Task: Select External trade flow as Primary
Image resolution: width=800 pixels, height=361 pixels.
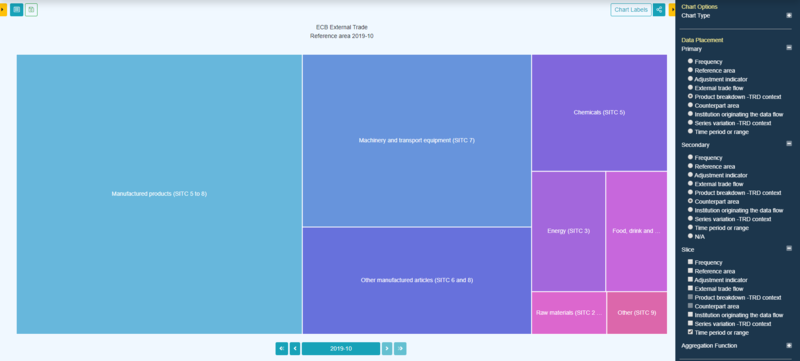Action: coord(690,87)
